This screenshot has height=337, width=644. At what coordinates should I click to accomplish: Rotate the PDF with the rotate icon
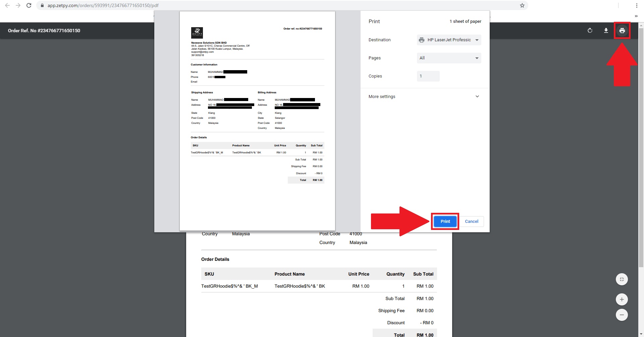(x=590, y=31)
